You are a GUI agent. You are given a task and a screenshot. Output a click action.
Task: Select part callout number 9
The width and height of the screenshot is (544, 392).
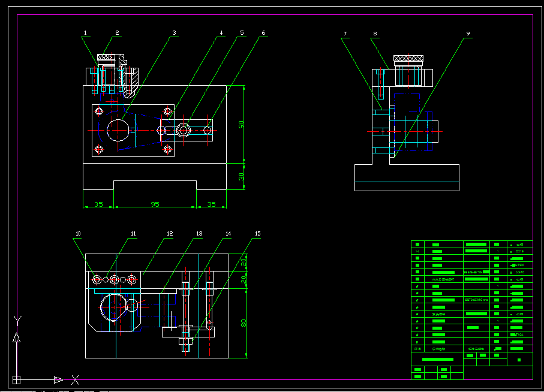468,34
